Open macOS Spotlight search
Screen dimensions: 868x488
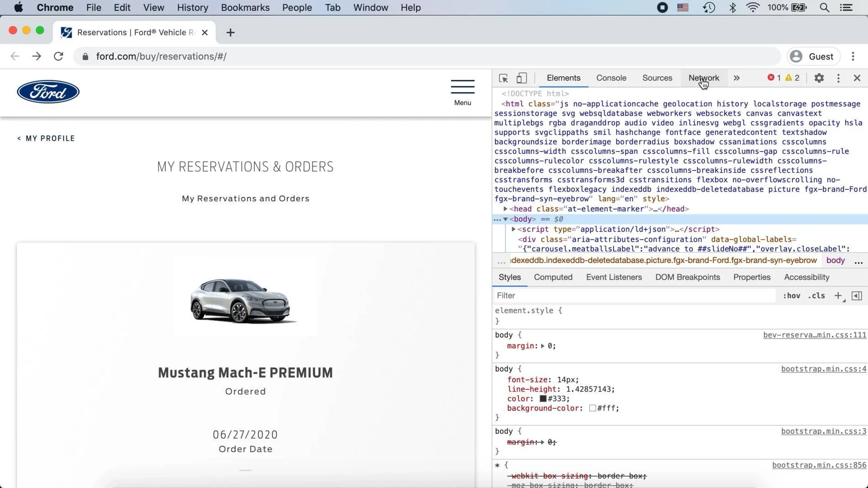[824, 7]
